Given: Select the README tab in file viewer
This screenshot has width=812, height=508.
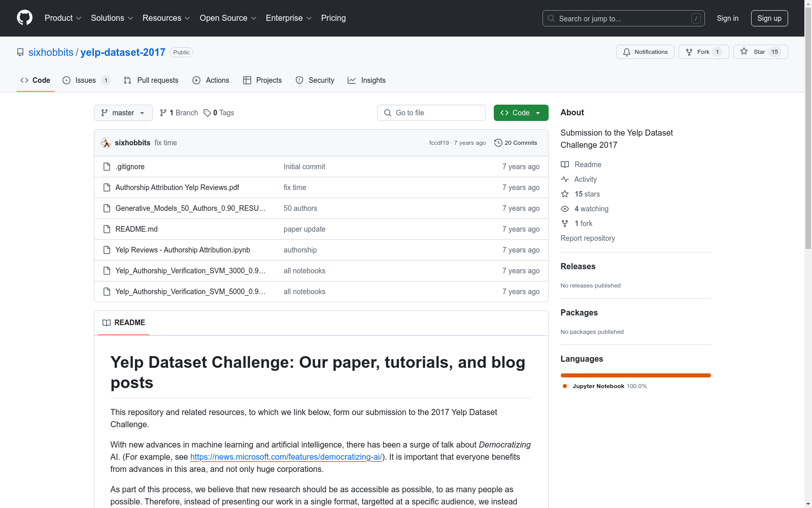Looking at the screenshot, I should [124, 323].
